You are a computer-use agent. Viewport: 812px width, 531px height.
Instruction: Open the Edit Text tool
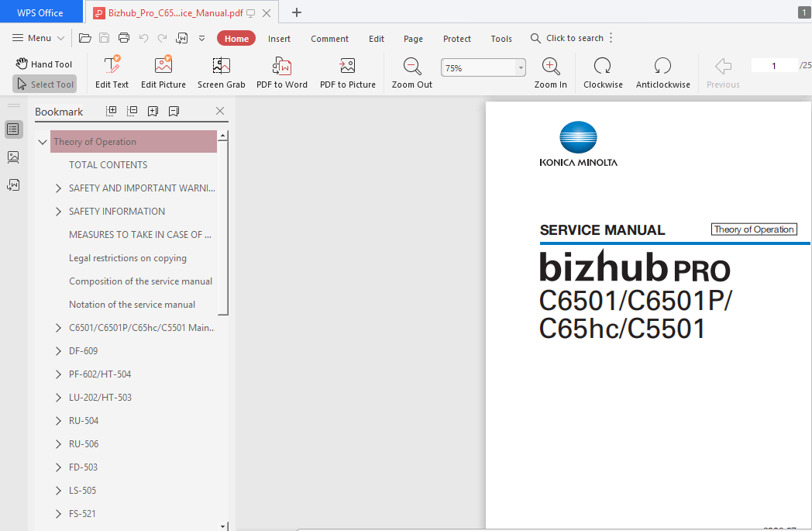tap(112, 73)
